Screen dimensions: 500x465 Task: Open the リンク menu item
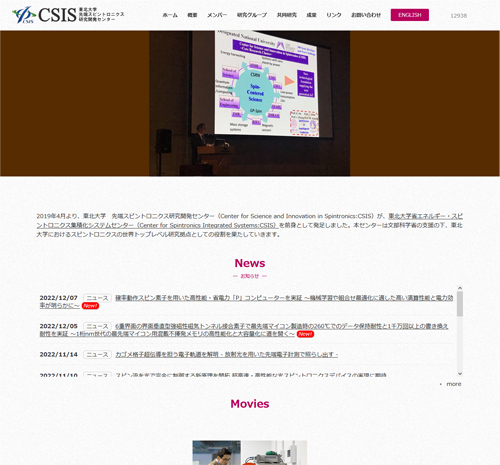click(334, 15)
